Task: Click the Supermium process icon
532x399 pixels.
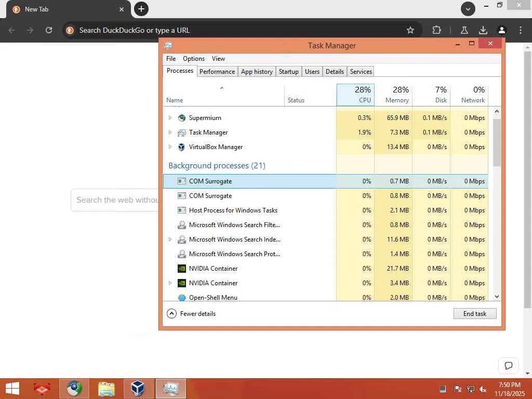Action: (182, 118)
